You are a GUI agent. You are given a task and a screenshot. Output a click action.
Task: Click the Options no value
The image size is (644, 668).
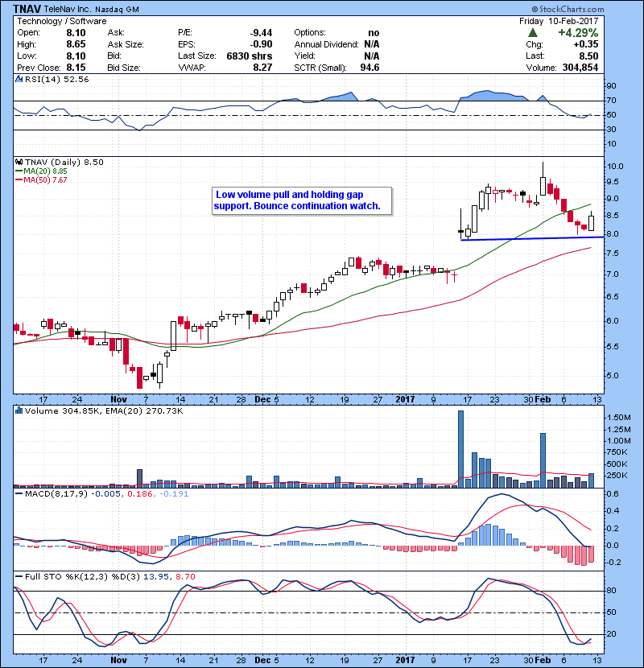coord(374,33)
